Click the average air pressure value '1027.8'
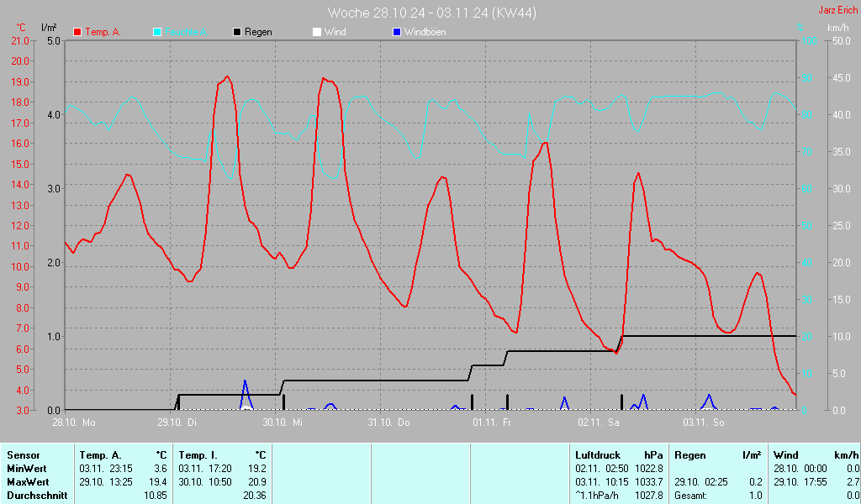861x504 pixels. [x=648, y=496]
